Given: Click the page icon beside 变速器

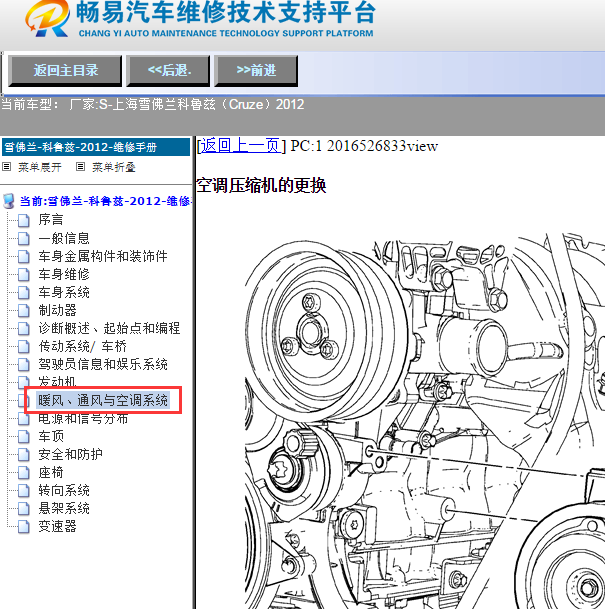Looking at the screenshot, I should click(x=24, y=527).
